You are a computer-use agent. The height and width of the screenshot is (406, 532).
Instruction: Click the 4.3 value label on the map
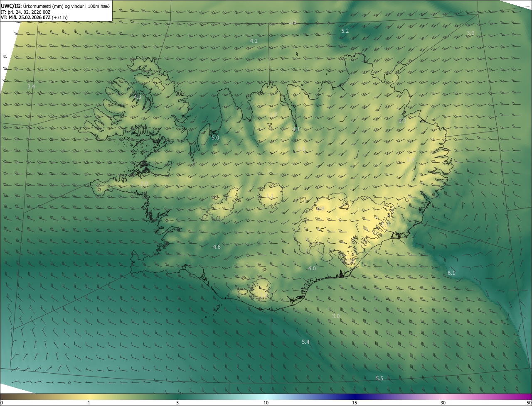(x=137, y=97)
